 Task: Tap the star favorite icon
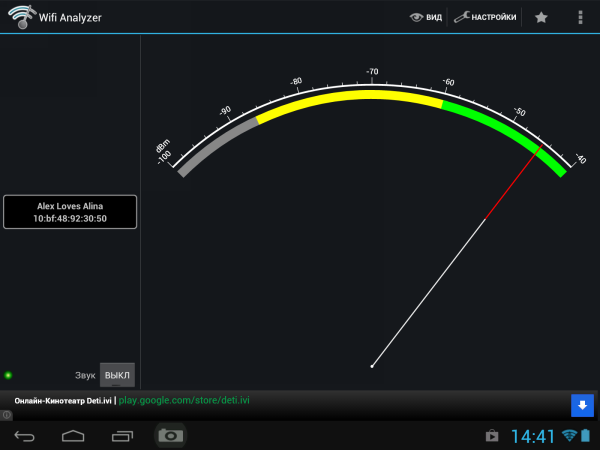click(541, 17)
